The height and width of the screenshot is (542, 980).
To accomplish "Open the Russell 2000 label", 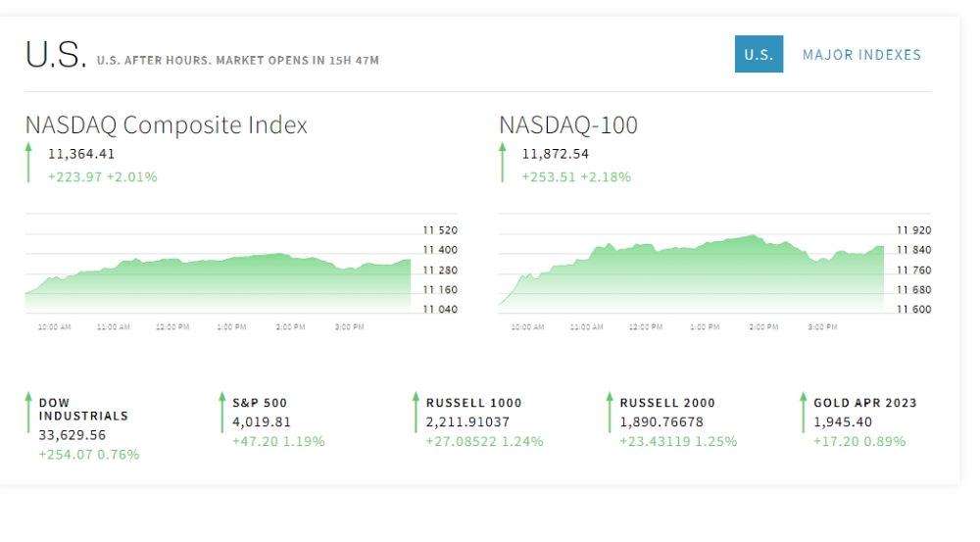I will pyautogui.click(x=667, y=403).
